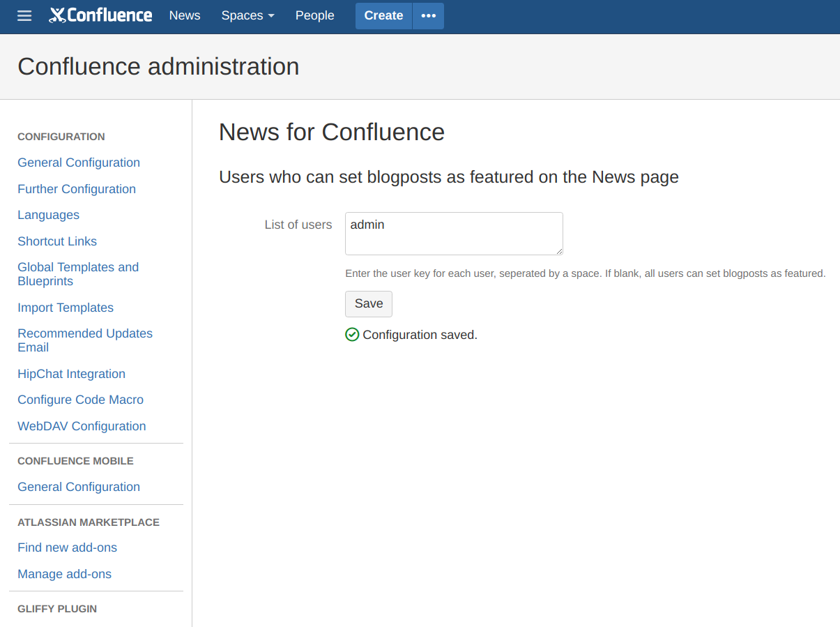
Task: Click the CONFIGURATION section header
Action: pos(61,137)
